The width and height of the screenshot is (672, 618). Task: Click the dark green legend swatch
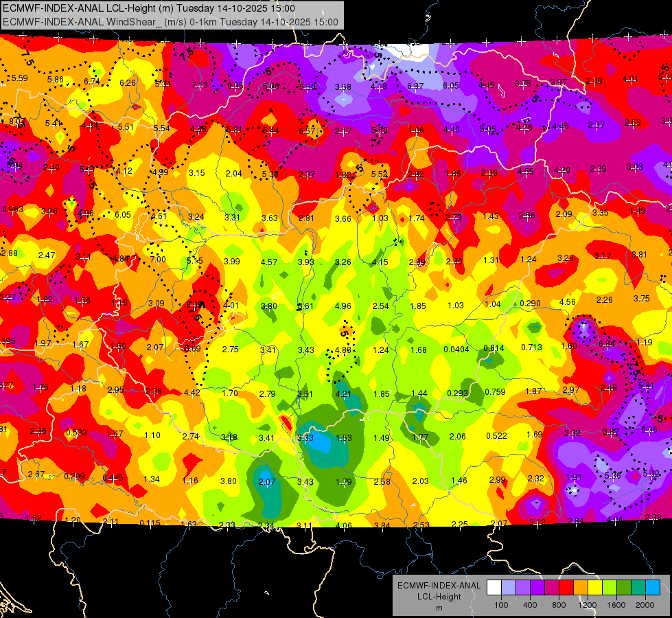623,588
